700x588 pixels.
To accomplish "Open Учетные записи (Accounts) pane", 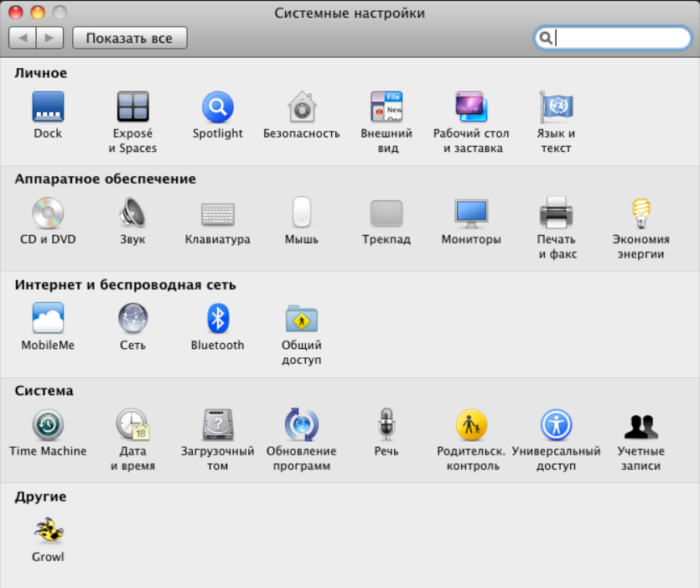I will coord(640,425).
